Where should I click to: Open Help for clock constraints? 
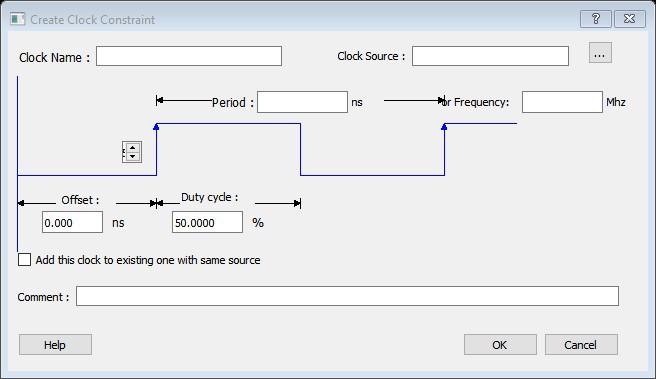click(x=55, y=345)
